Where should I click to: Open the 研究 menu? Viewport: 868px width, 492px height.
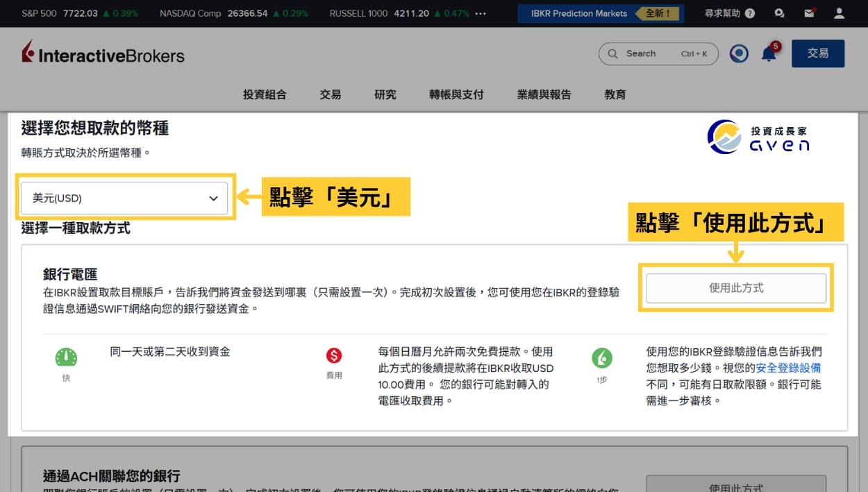[x=385, y=94]
